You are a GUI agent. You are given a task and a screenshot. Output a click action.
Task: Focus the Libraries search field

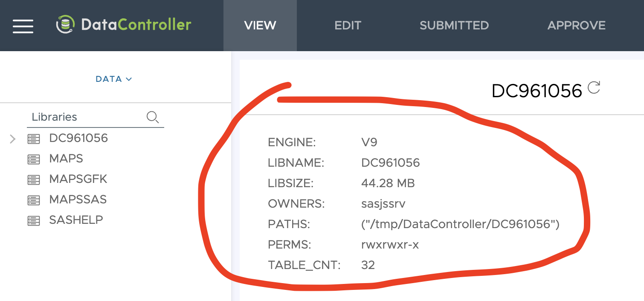click(85, 117)
